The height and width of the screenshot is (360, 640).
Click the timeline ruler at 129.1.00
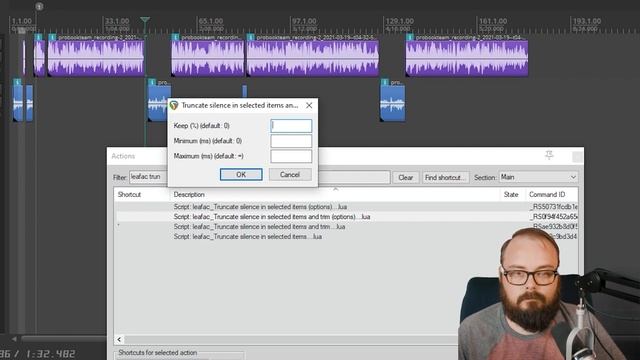[399, 21]
